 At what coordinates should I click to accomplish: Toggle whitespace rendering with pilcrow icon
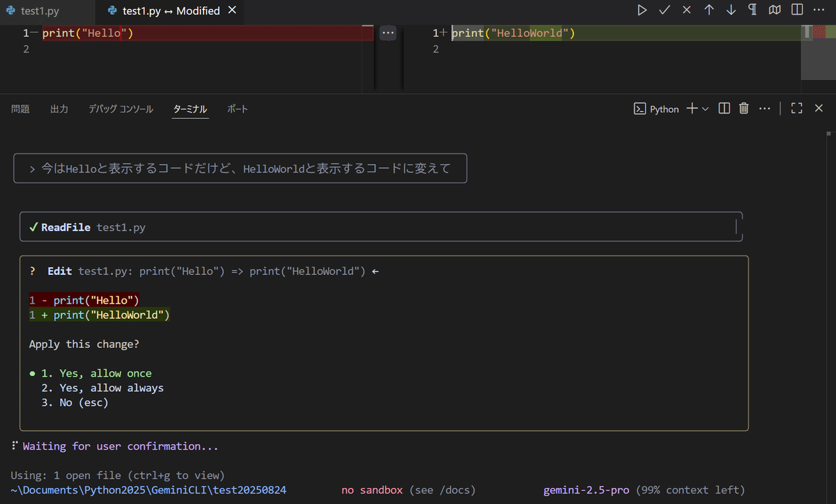(x=752, y=10)
